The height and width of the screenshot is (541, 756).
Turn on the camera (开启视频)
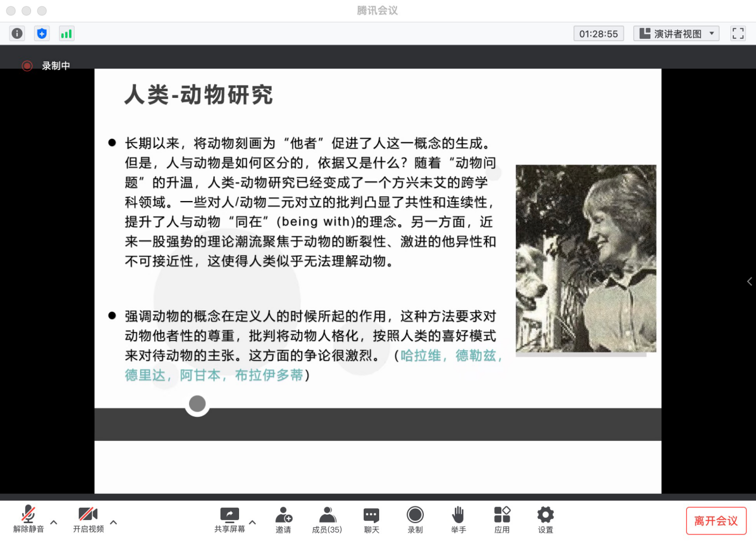[x=88, y=520]
